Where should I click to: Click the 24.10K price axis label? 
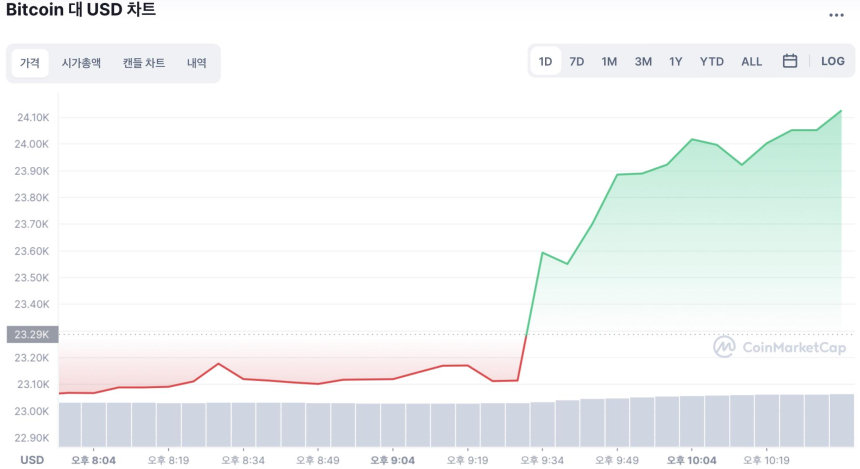33,118
